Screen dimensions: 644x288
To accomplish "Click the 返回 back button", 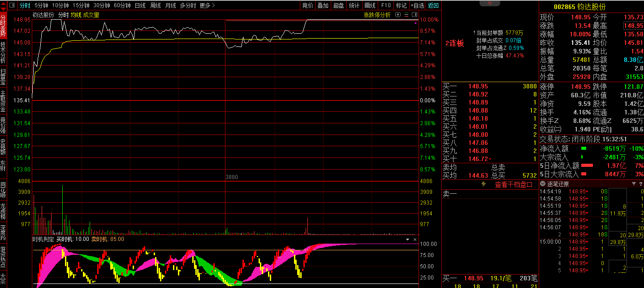I will click(x=433, y=5).
